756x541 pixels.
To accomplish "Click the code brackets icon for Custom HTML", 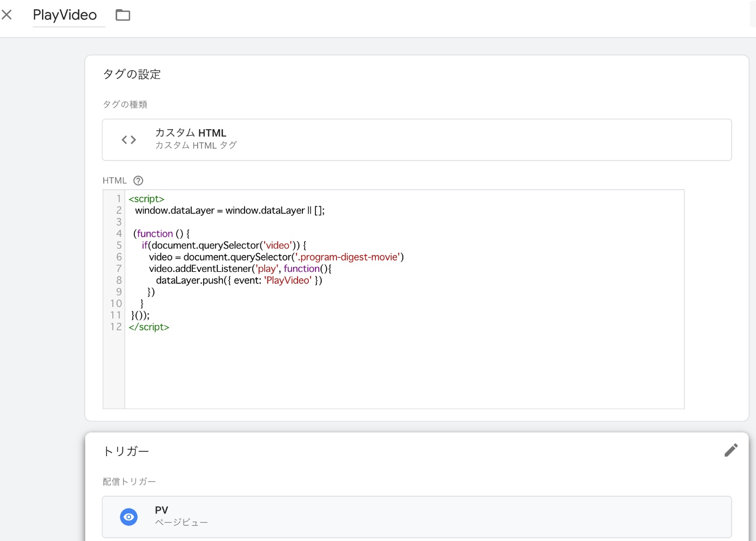I will tap(129, 140).
